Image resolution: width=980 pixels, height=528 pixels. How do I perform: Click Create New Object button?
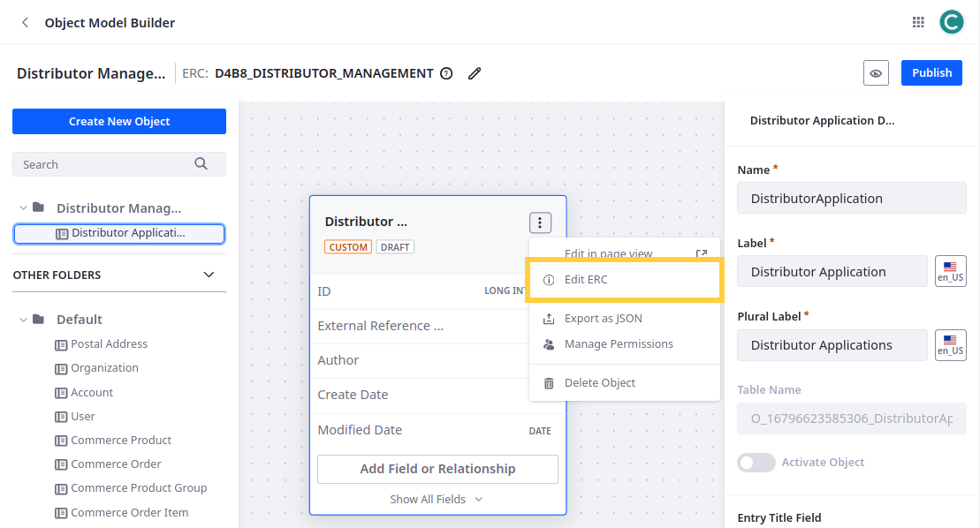(x=119, y=122)
